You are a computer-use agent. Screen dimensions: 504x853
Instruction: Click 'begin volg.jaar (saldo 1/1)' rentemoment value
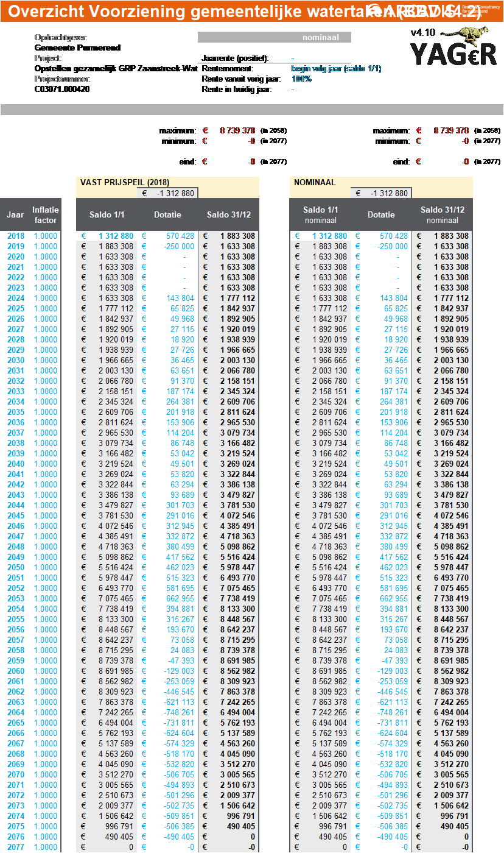[x=336, y=68]
